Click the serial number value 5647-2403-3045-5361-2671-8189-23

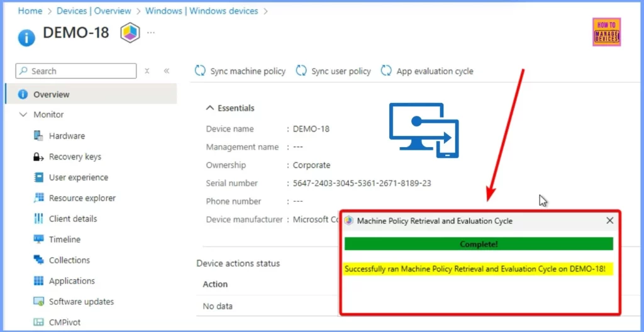click(362, 183)
